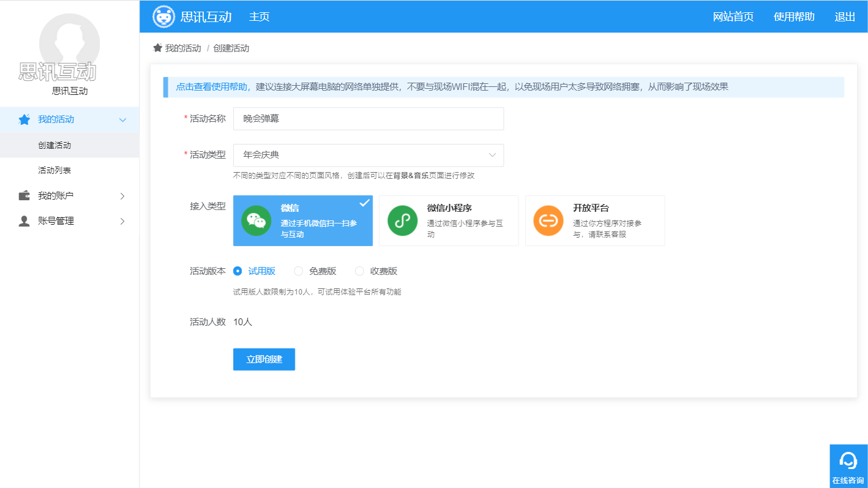Select 试用版 radio button
This screenshot has width=868, height=488.
point(238,271)
